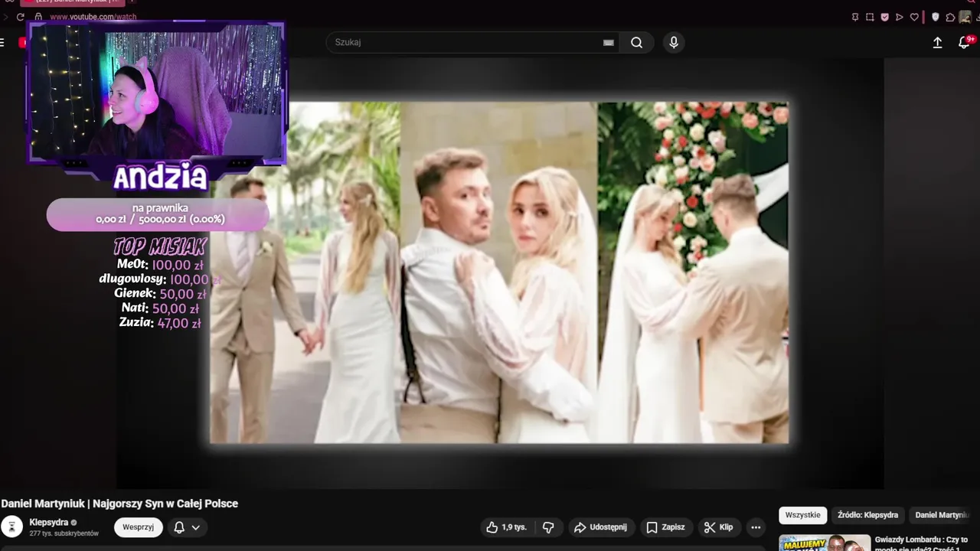Viewport: 980px width, 551px height.
Task: Open the Gwiazdy Lombardu suggested video thumbnail
Action: 825,543
